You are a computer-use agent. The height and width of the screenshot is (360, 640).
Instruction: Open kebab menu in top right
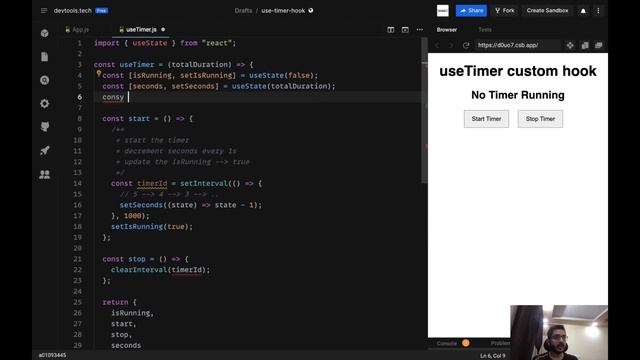[598, 11]
